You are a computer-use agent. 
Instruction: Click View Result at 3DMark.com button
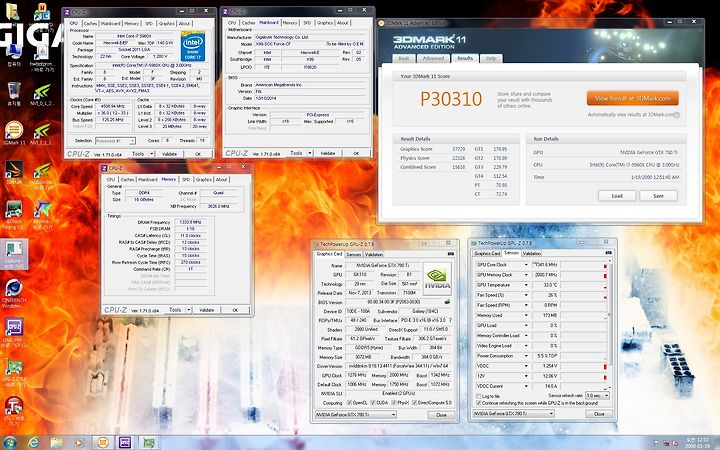(x=632, y=98)
